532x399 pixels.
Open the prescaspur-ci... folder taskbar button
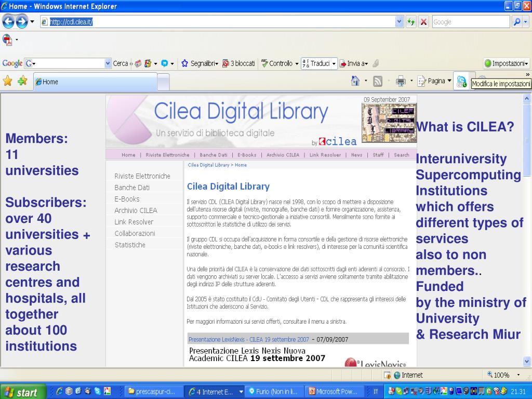pyautogui.click(x=154, y=392)
